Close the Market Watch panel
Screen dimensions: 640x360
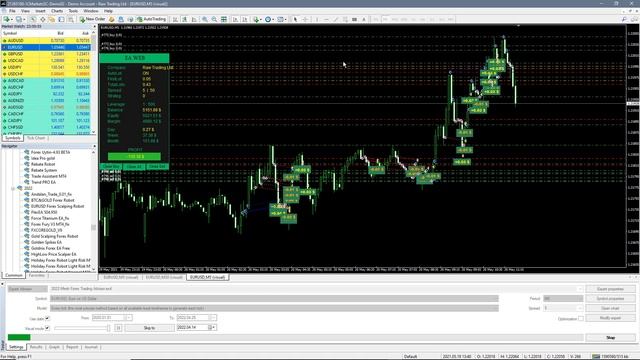point(94,27)
